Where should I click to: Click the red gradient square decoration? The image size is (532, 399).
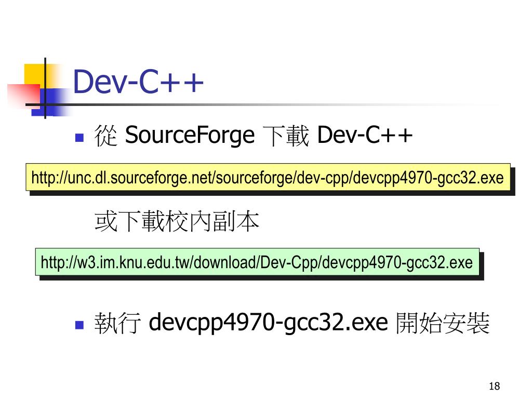pyautogui.click(x=23, y=96)
